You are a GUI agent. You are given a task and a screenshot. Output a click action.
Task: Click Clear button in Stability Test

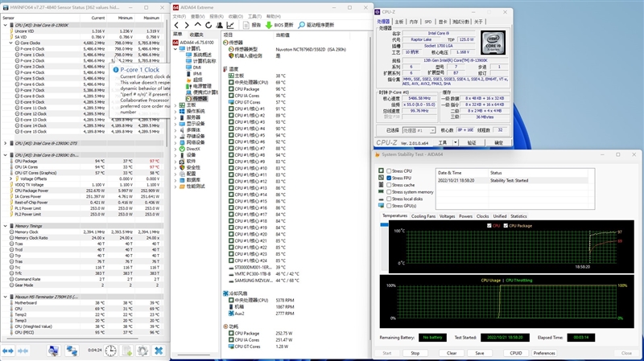click(452, 353)
